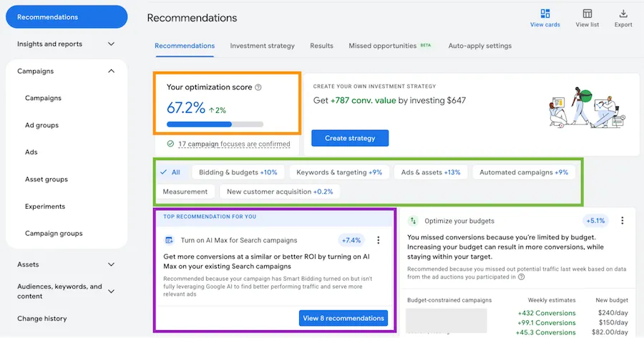Click the +432 Conversions estimate
This screenshot has width=644, height=338.
click(547, 313)
